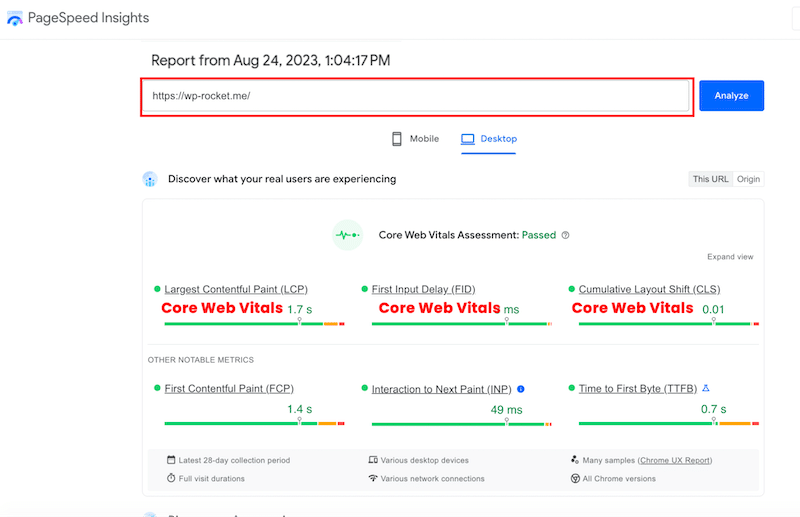This screenshot has width=800, height=517.
Task: Click the URL input field
Action: 416,96
